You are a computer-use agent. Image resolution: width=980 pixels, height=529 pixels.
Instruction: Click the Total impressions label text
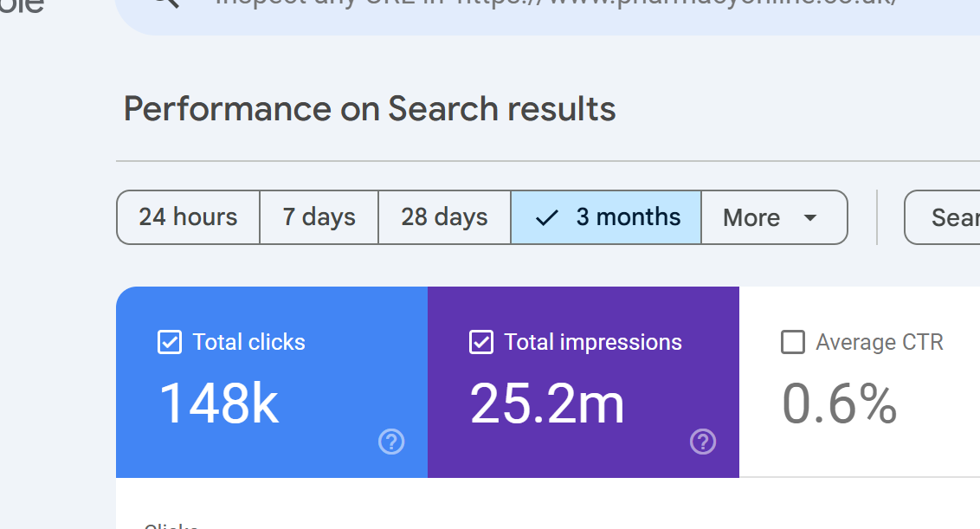(x=593, y=342)
